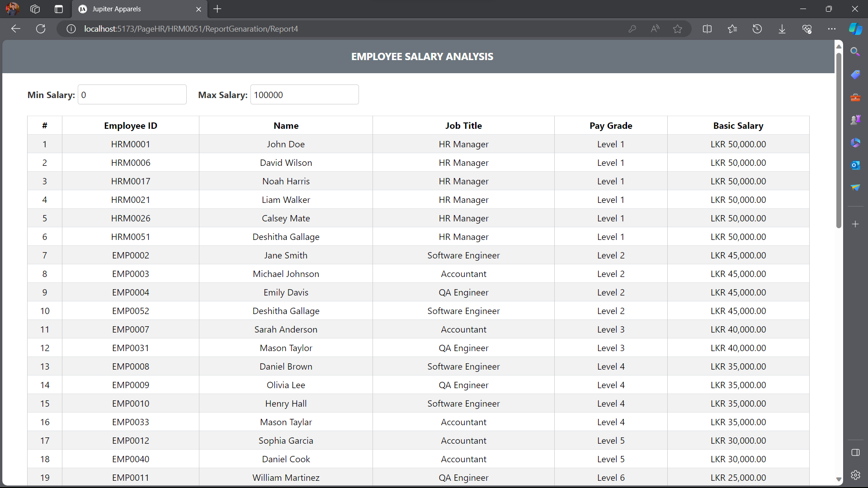Open Games in the sidebar
Screen dimensions: 868x488
855,120
